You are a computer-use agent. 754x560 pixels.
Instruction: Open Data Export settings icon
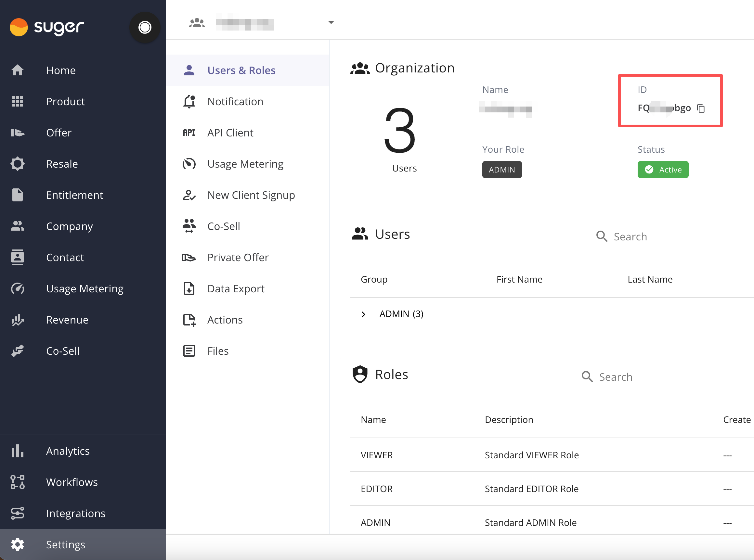tap(189, 288)
